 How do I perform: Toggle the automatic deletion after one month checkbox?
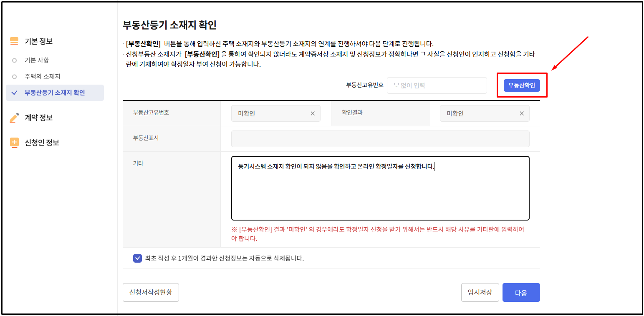pos(137,258)
